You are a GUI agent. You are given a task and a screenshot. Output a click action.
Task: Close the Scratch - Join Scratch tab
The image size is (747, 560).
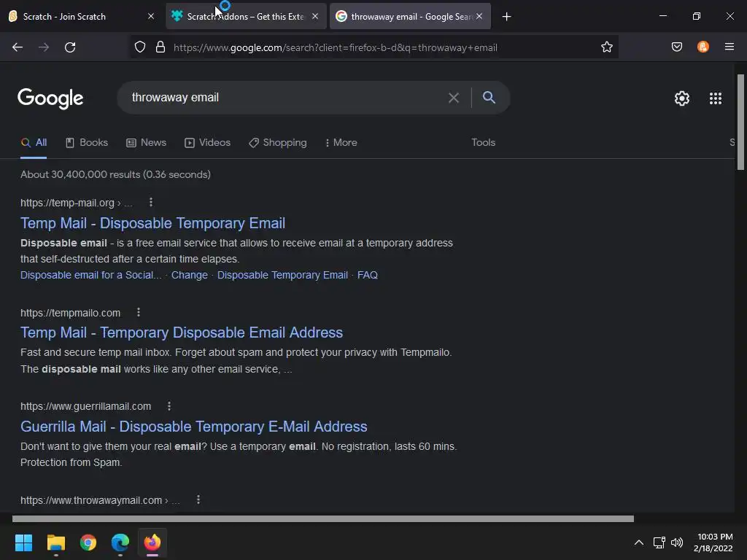pyautogui.click(x=151, y=17)
